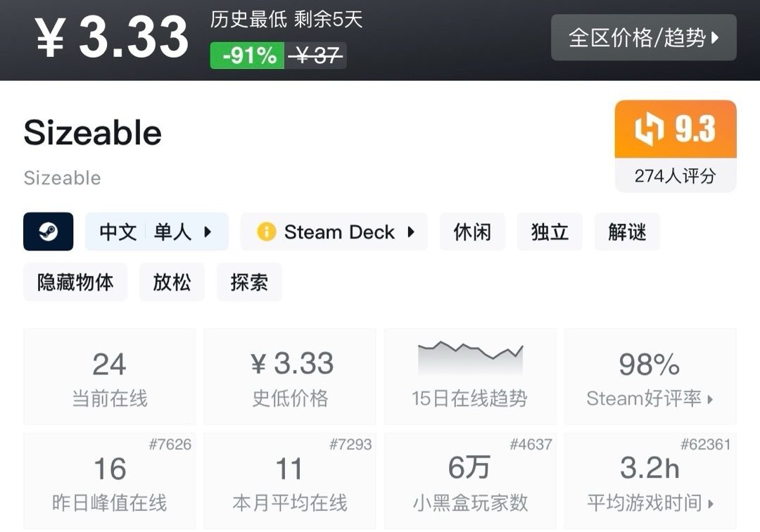Image resolution: width=760 pixels, height=532 pixels.
Task: Tap the 隐藏物体 hidden object tag
Action: click(x=75, y=282)
